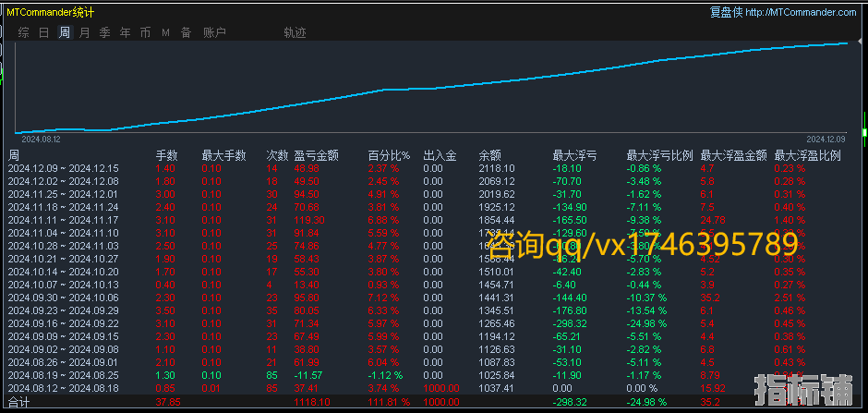Click the 余额 balance column header

[x=489, y=155]
